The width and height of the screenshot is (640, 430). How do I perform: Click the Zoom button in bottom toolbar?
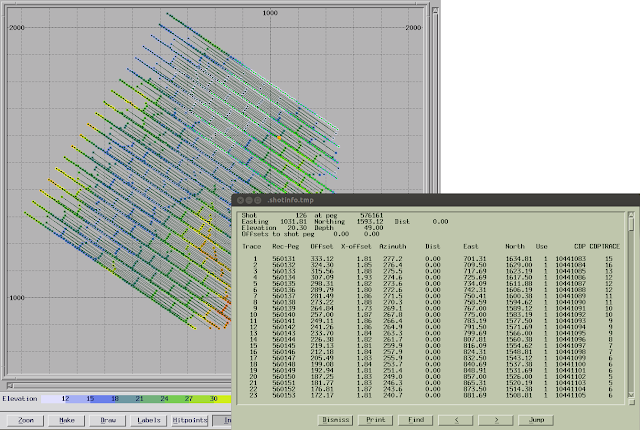(x=26, y=421)
